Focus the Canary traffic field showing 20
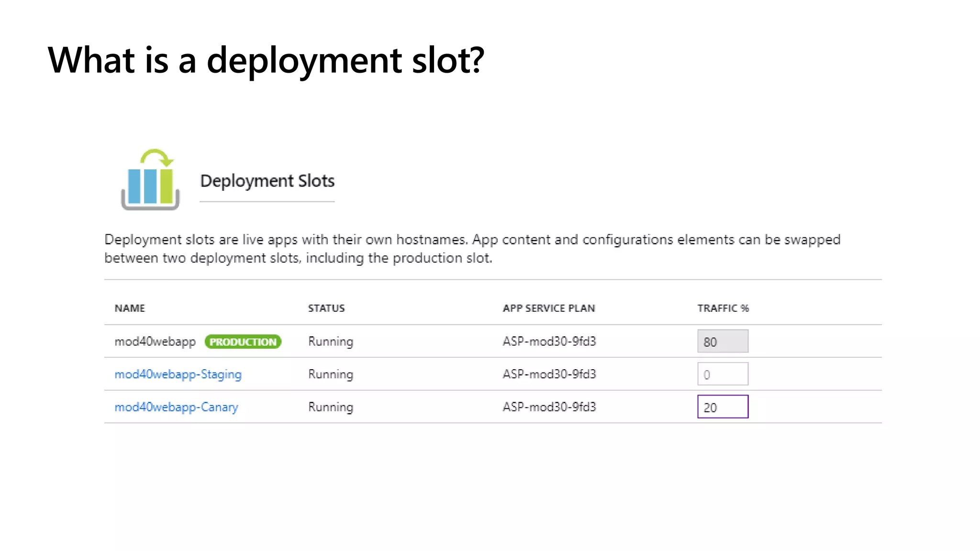Viewport: 980px width, 551px height. 723,407
